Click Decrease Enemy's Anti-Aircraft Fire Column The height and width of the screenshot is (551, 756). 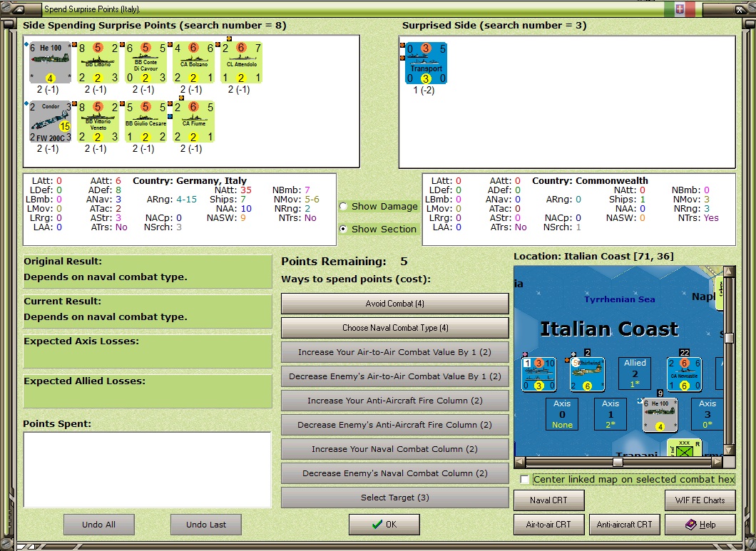point(395,425)
